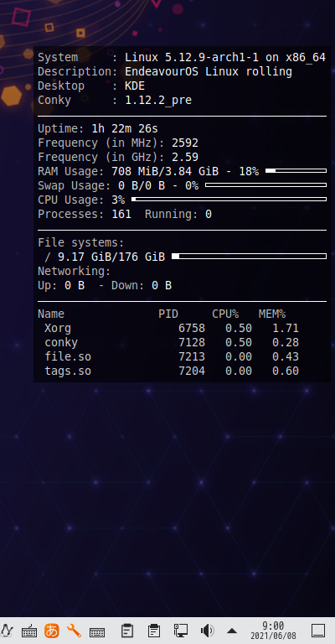Open the digital clock showing 9:00

pyautogui.click(x=273, y=626)
